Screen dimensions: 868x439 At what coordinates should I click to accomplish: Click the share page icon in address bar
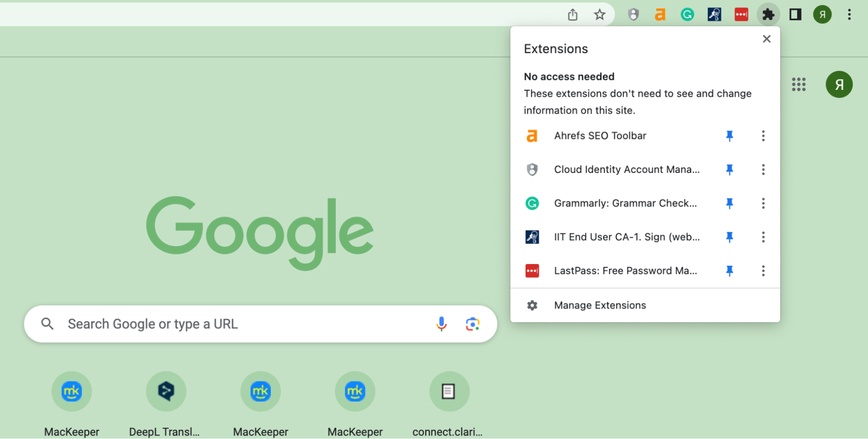pos(573,15)
